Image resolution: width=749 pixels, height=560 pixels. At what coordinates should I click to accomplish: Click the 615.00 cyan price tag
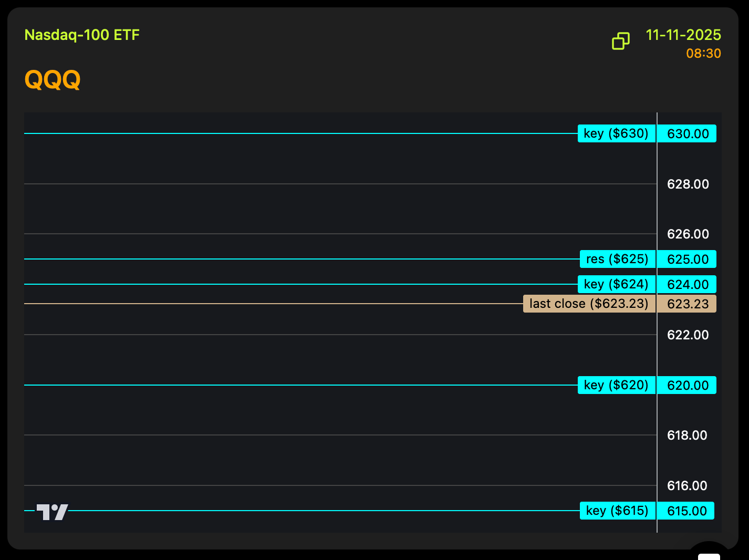686,511
